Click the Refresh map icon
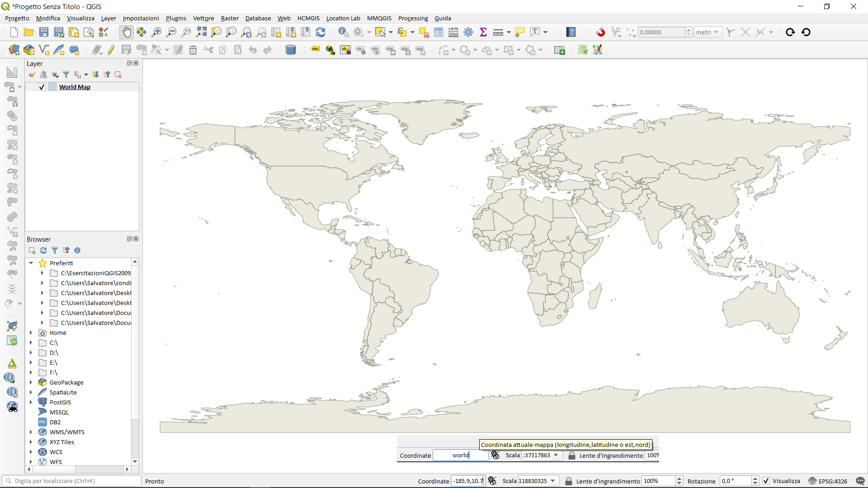This screenshot has width=868, height=488. point(321,32)
